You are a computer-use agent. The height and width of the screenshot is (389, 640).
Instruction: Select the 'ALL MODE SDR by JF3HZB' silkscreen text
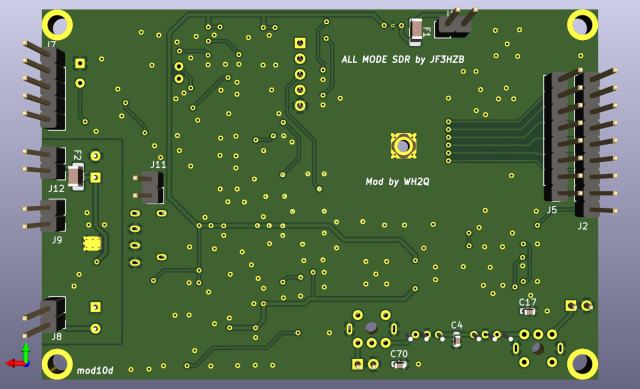(x=402, y=60)
